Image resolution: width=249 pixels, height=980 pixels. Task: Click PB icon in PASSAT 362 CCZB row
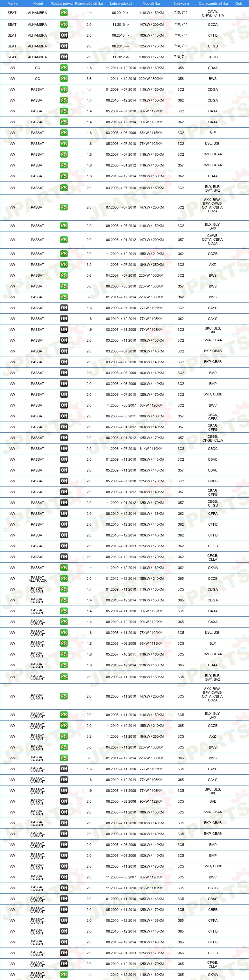coord(64,254)
